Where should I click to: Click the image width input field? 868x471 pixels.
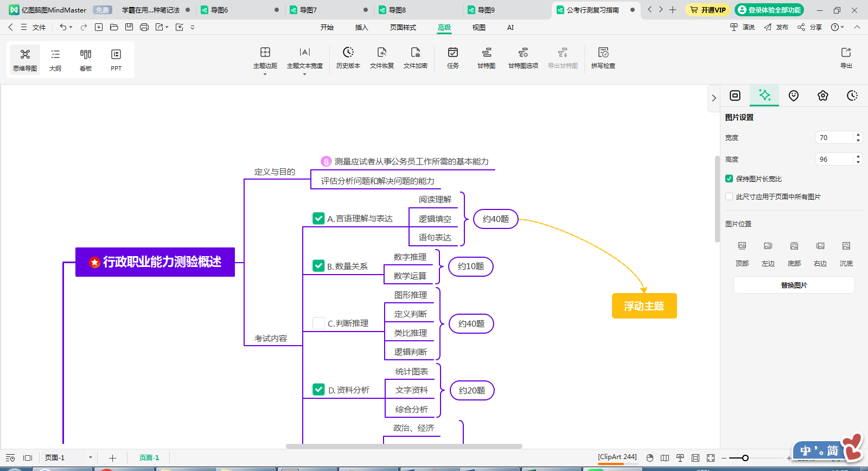point(834,137)
